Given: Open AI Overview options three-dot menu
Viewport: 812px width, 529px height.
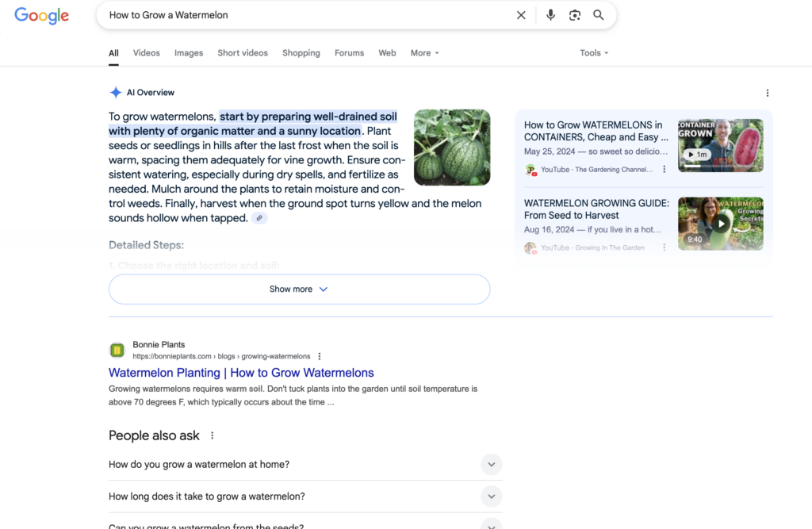Looking at the screenshot, I should [767, 93].
